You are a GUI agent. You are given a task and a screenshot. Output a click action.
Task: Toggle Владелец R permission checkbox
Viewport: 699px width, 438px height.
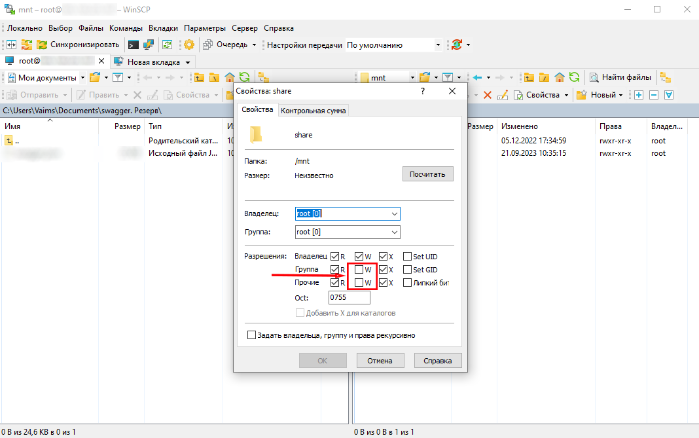coord(335,256)
